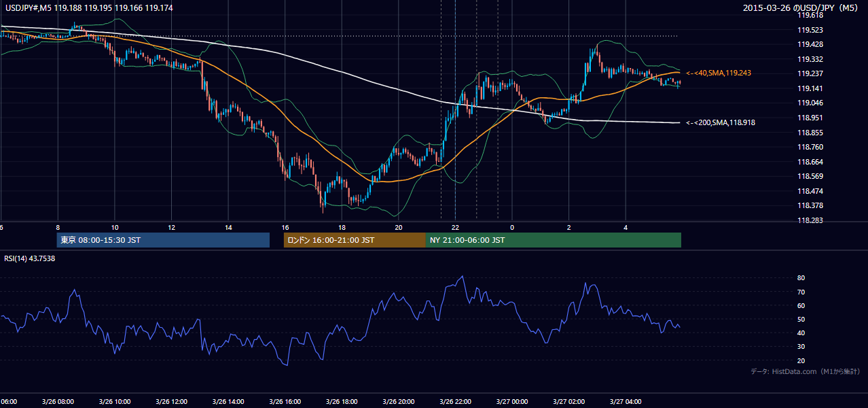
Task: Click the 3/27 00:00 time axis label
Action: click(x=512, y=401)
